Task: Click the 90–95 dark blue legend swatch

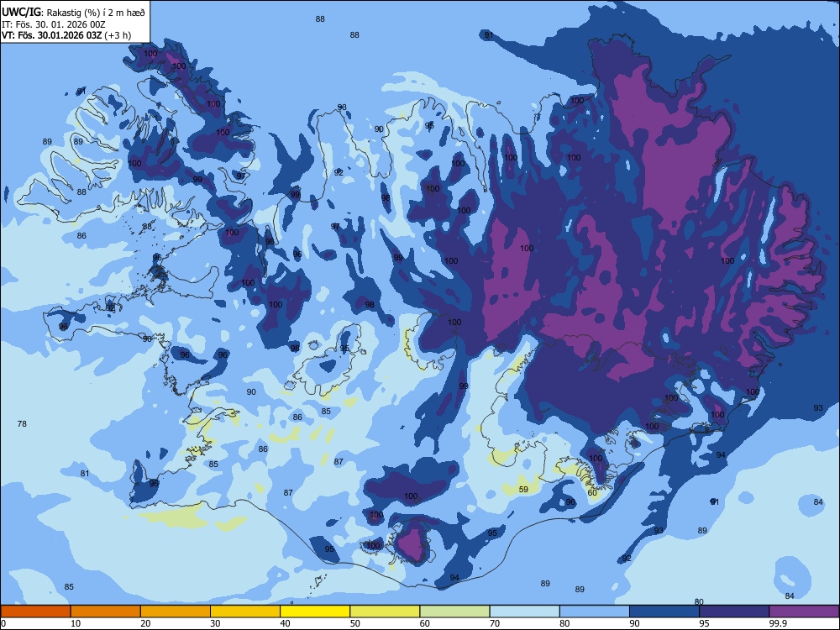Action: tap(664, 612)
